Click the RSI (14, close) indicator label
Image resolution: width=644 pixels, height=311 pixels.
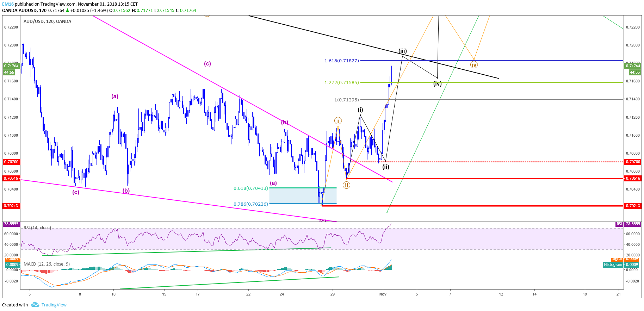(37, 228)
